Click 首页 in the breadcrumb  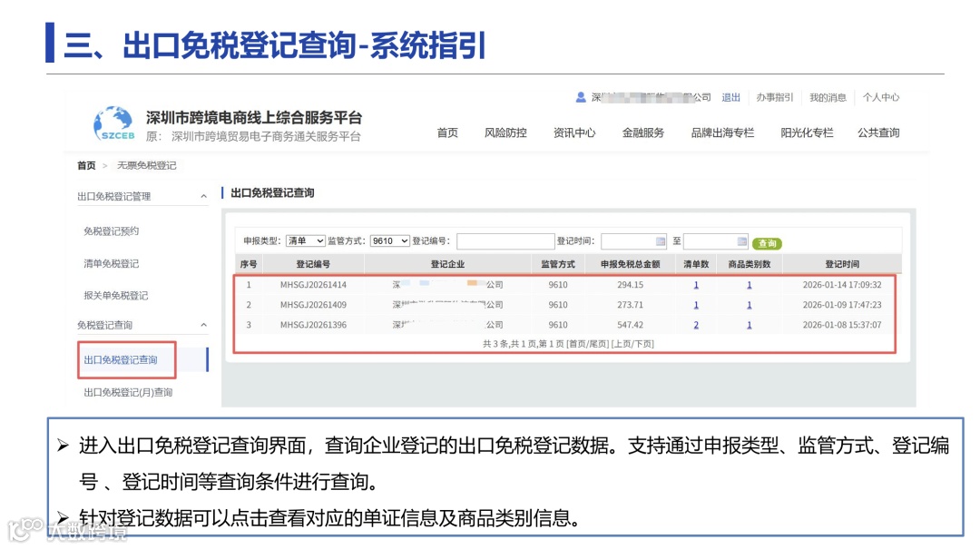[86, 166]
